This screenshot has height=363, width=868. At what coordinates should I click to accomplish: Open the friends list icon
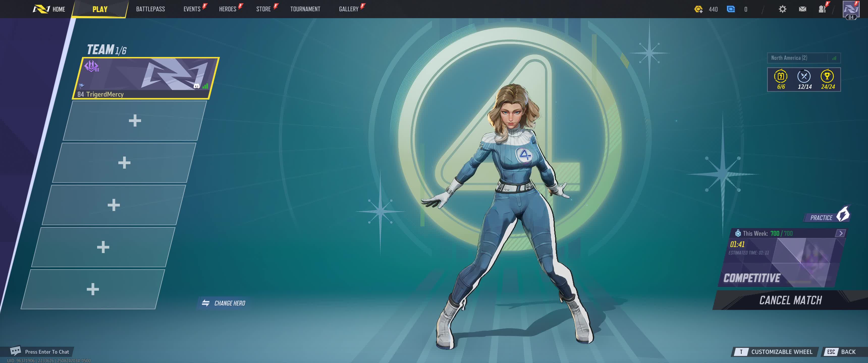822,9
